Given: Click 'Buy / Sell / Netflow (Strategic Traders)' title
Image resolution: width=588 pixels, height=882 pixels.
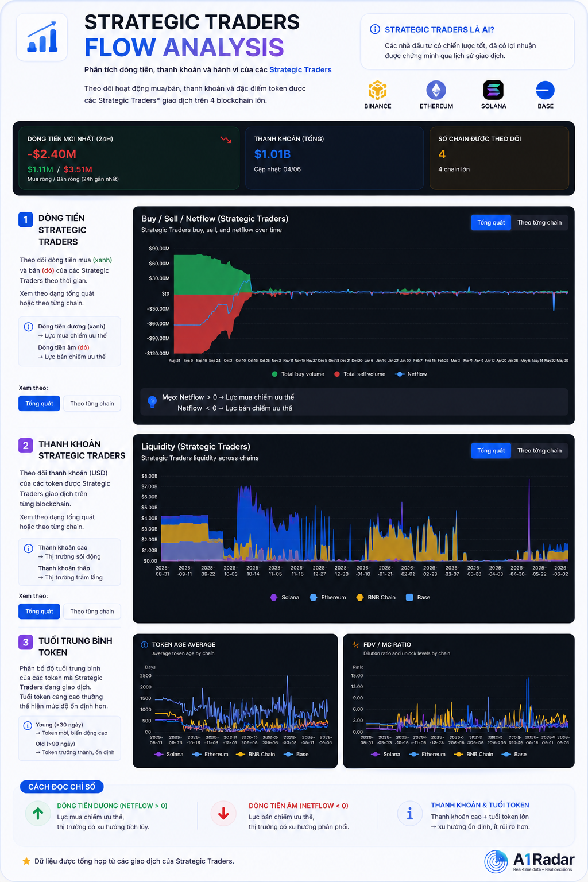Looking at the screenshot, I should point(215,219).
